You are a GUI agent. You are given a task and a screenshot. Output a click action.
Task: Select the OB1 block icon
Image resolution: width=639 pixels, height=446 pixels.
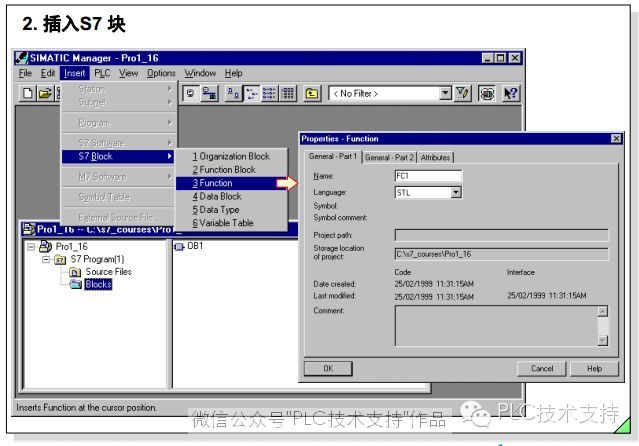click(x=179, y=246)
